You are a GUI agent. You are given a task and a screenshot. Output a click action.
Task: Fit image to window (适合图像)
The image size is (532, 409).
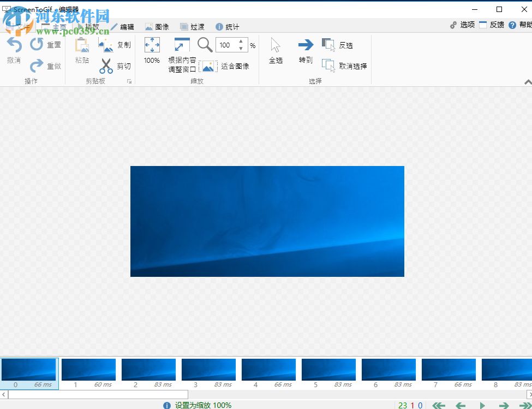[x=225, y=66]
